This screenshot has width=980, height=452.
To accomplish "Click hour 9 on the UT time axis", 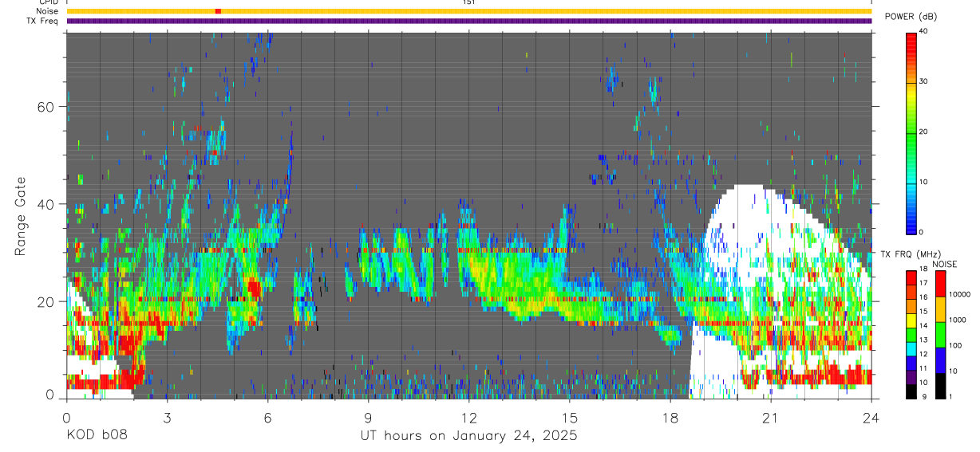I will 369,417.
